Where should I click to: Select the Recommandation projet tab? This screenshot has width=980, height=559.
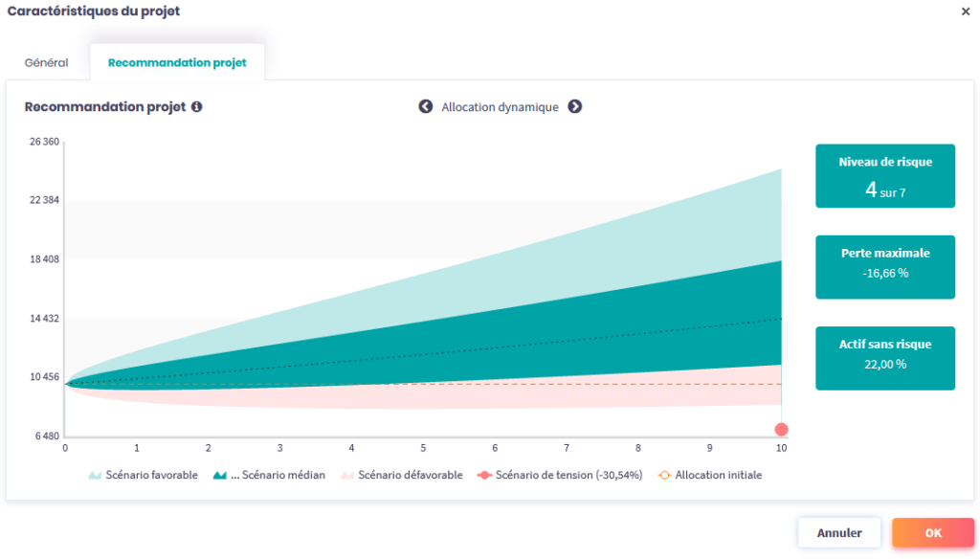tap(177, 63)
